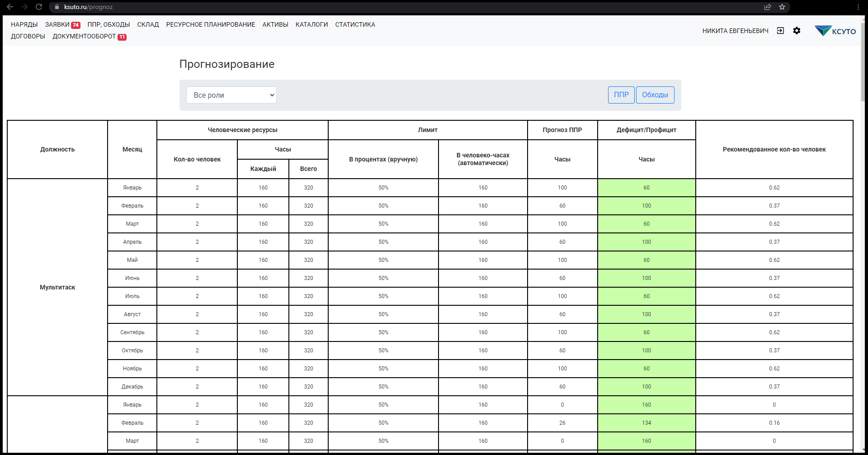This screenshot has height=455, width=868.
Task: Go back with browser back arrow
Action: coord(10,7)
